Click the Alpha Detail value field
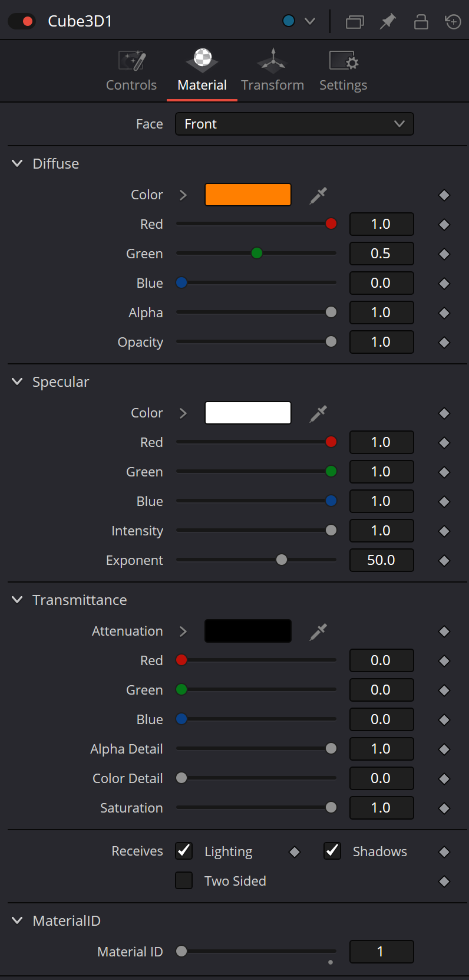The height and width of the screenshot is (980, 469). click(x=382, y=749)
